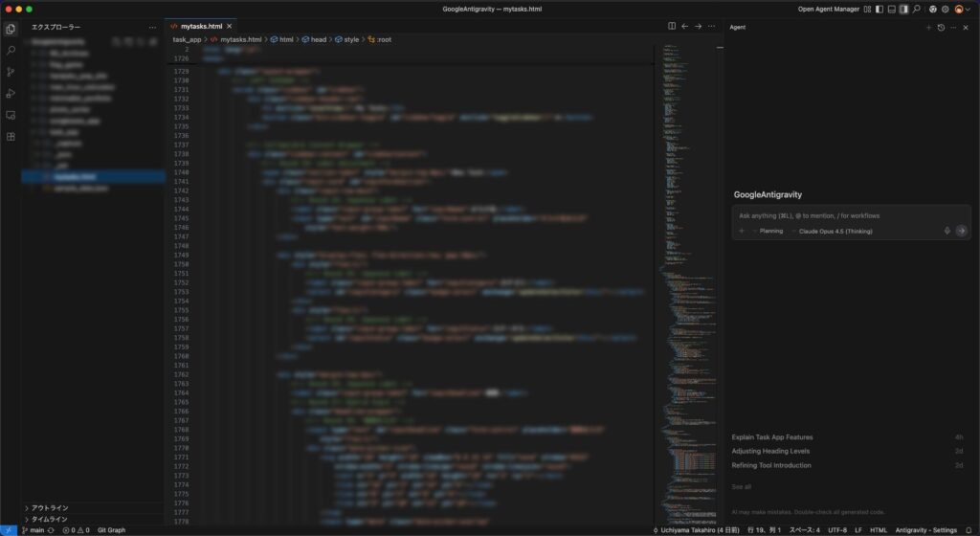
Task: Open the Extensions view in activity bar
Action: tap(11, 136)
